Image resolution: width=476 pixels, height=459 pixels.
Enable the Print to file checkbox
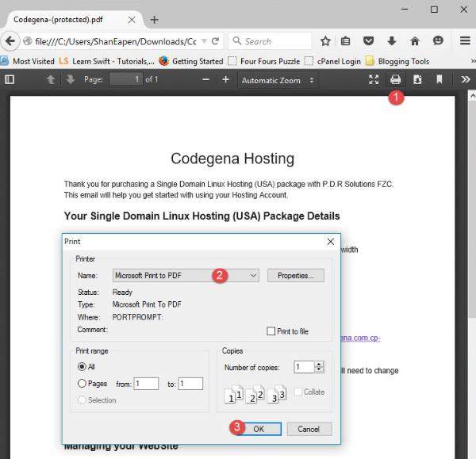(x=271, y=331)
